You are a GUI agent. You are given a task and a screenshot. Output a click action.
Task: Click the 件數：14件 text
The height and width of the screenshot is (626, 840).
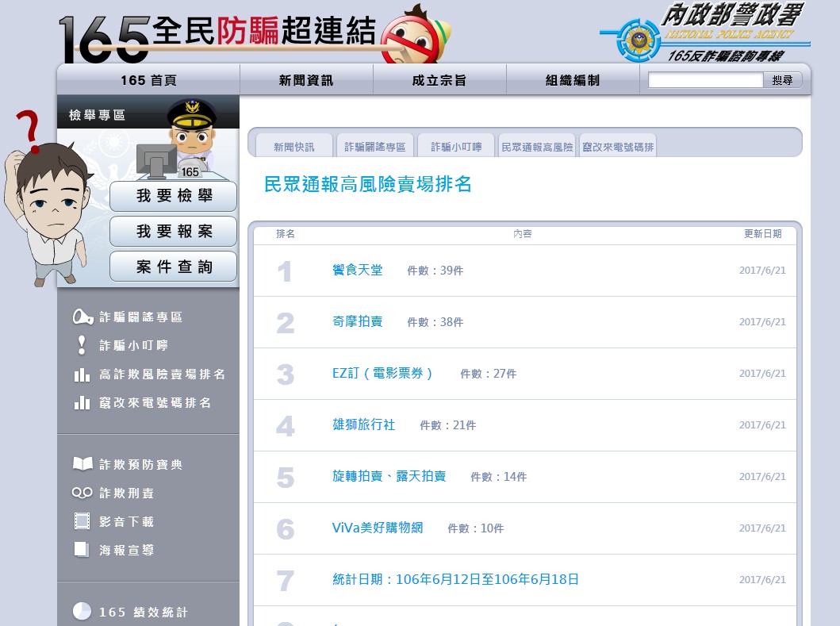tap(499, 477)
